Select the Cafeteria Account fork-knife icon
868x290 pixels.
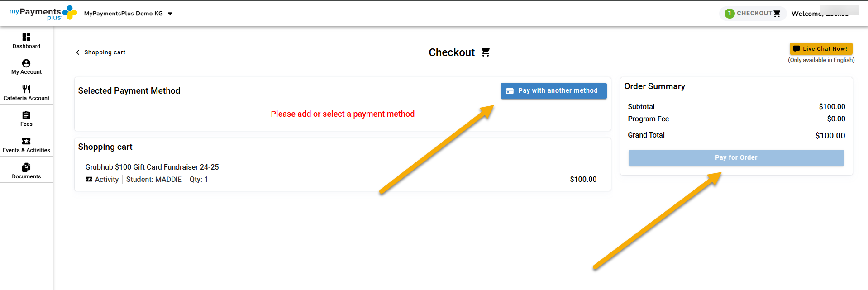[x=26, y=89]
